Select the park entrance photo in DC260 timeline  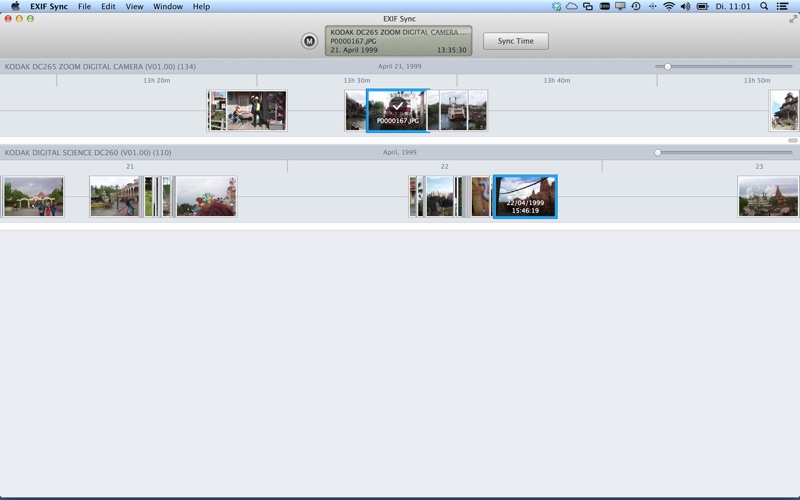34,197
